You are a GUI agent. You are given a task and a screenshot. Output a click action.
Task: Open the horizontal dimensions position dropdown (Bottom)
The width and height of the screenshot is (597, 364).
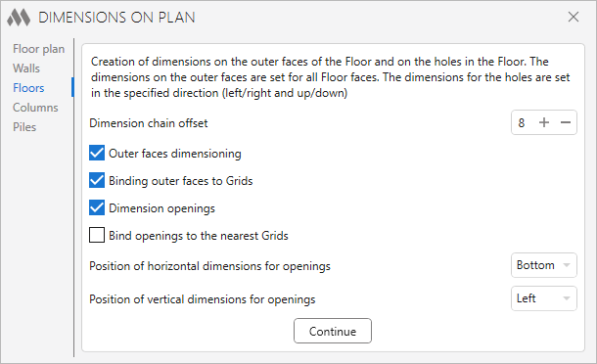[544, 265]
